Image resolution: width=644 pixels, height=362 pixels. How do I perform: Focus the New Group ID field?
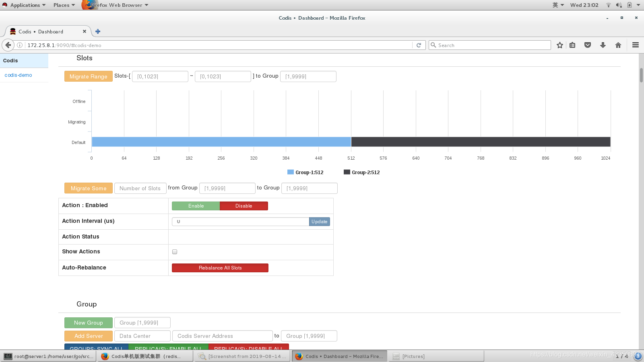tap(142, 323)
